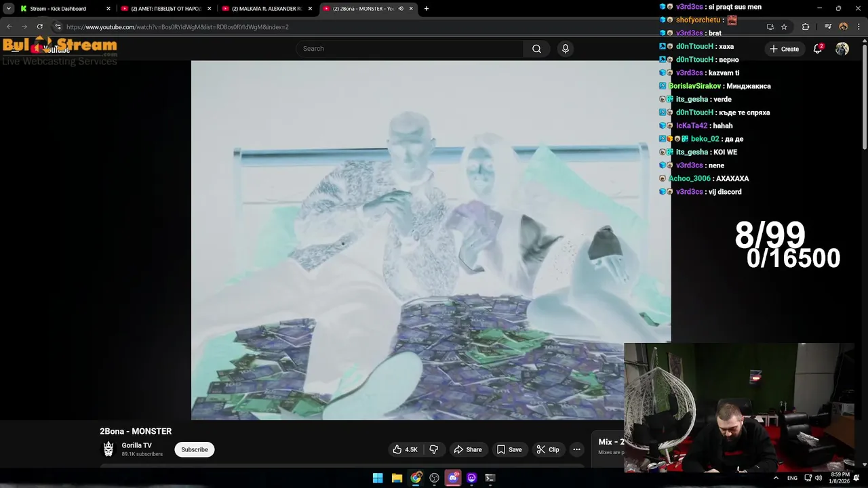Like the video with 4.5K likes
Image resolution: width=868 pixels, height=488 pixels.
point(405,449)
